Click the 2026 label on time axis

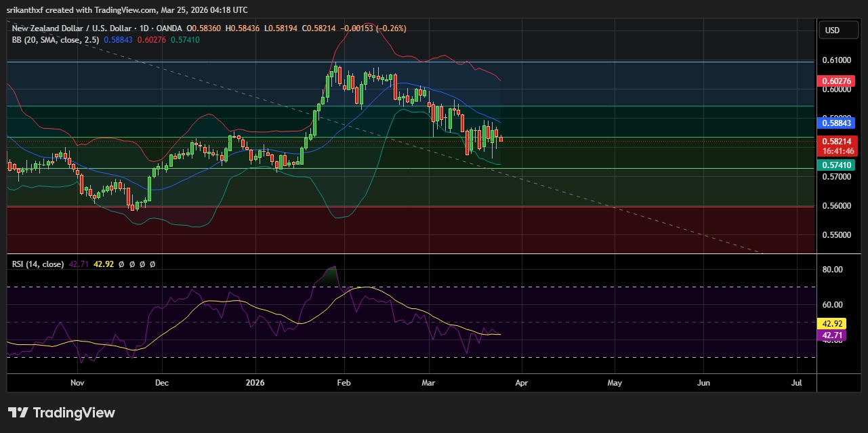[x=255, y=382]
